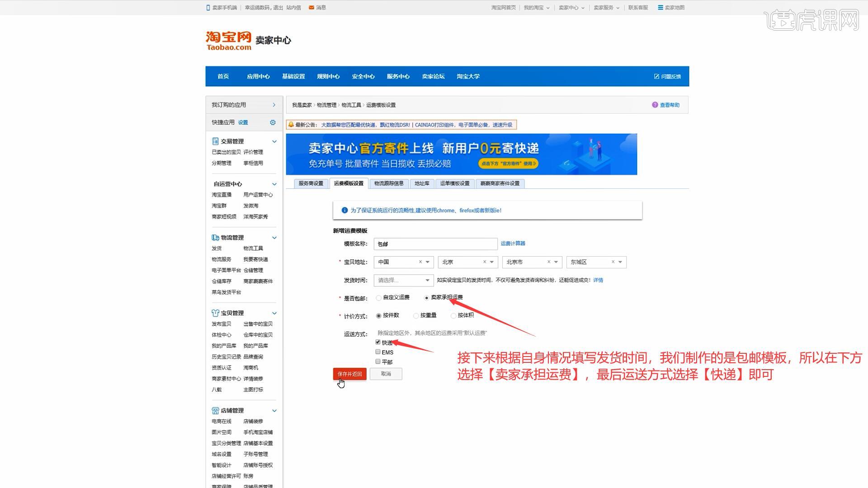Open the 东城区 district dropdown
The image size is (868, 488).
[x=620, y=262]
